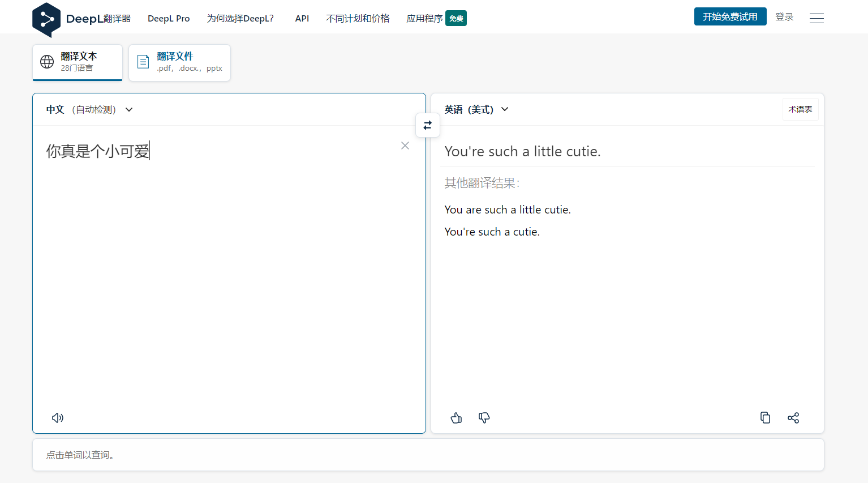The height and width of the screenshot is (483, 868).
Task: Listen to source text with speaker icon
Action: click(58, 418)
